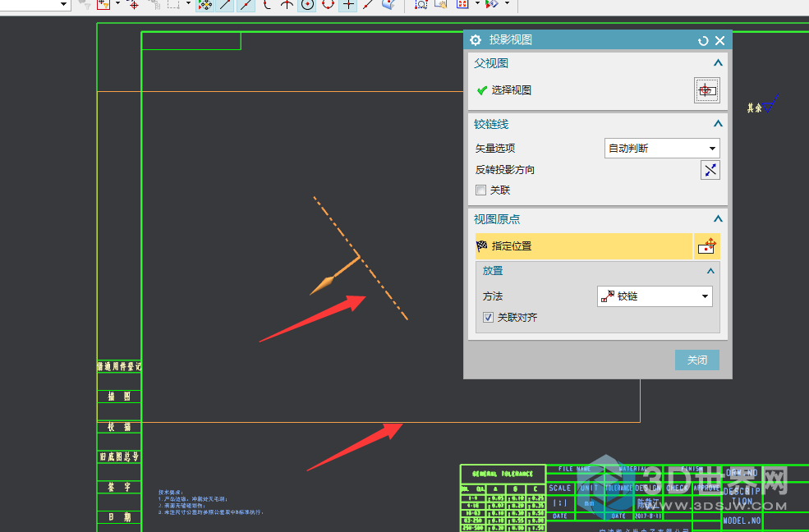
Task: Click the 校描 cell in left column
Action: click(119, 427)
